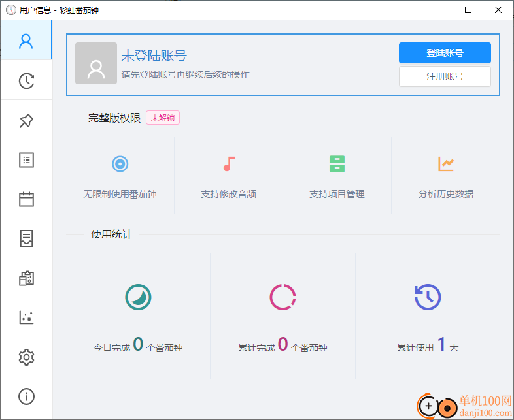Click the pink total-completed ring icon

click(283, 297)
